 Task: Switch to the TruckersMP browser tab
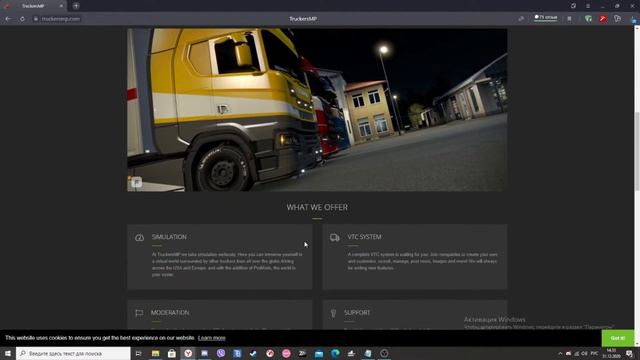33,6
